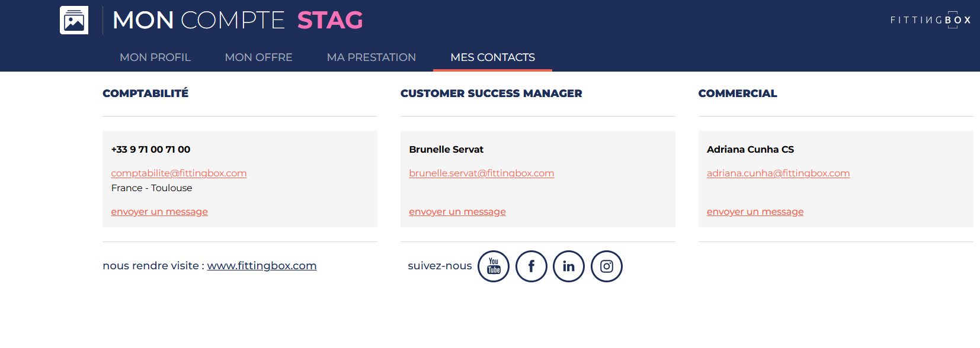Viewport: 980px width, 348px height.
Task: Click the image gallery logo icon
Action: tap(74, 20)
